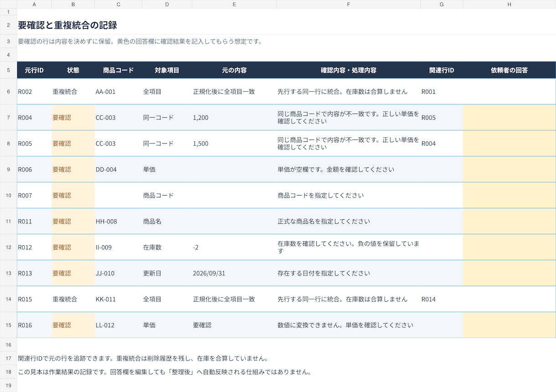Image resolution: width=556 pixels, height=392 pixels.
Task: Select cell R011
Action: [x=34, y=222]
